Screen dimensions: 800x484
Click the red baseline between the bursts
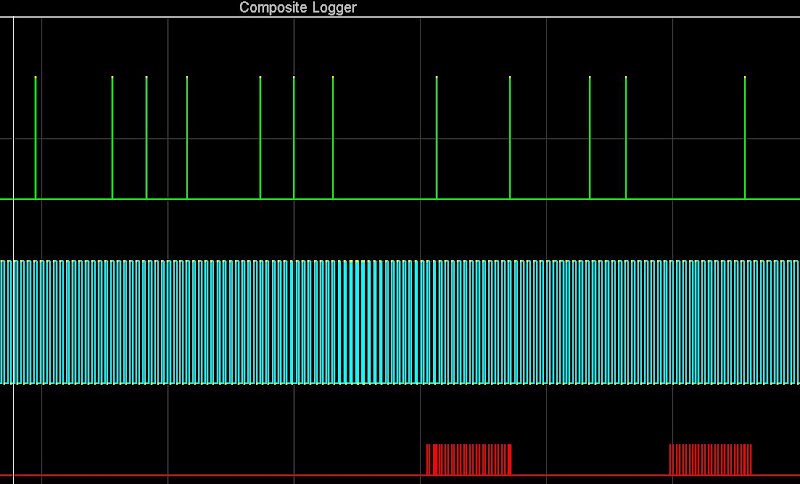590,475
